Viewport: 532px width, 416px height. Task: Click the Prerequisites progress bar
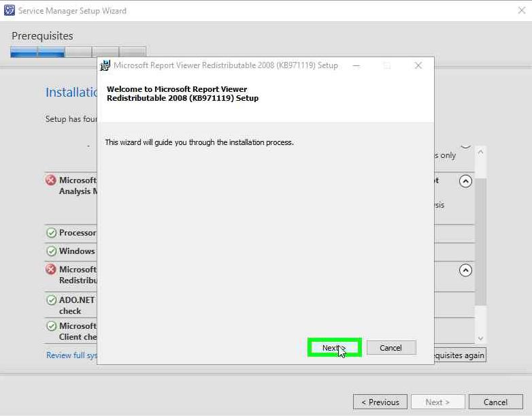(x=78, y=52)
